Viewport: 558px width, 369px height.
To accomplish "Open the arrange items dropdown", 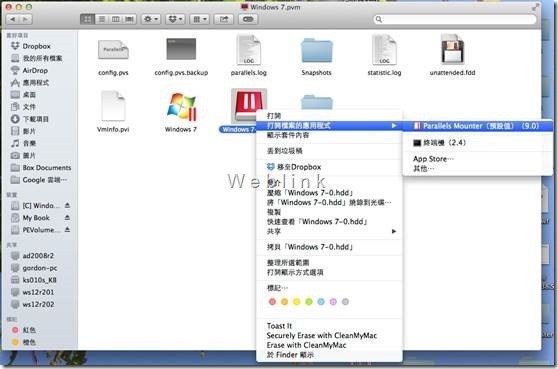I will (x=199, y=19).
